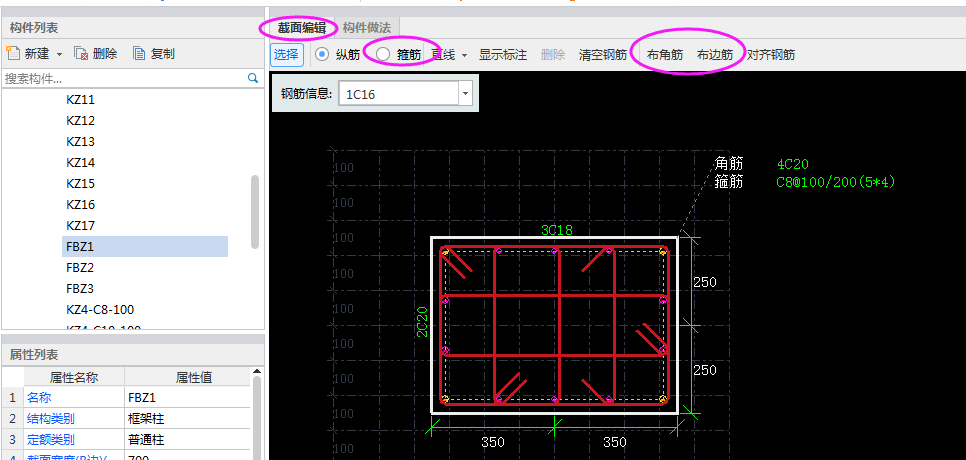Select KZ11 in the component list
Viewport: 966px width, 460px height.
coord(80,100)
